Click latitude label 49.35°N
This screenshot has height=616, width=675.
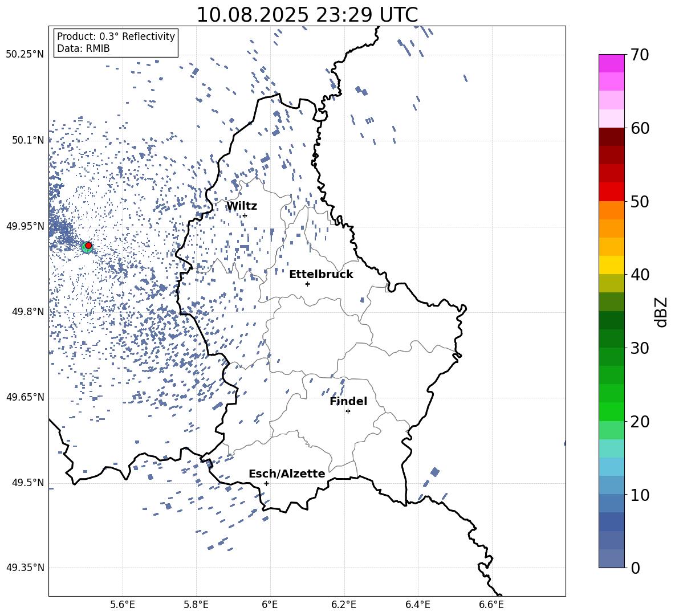click(x=25, y=568)
